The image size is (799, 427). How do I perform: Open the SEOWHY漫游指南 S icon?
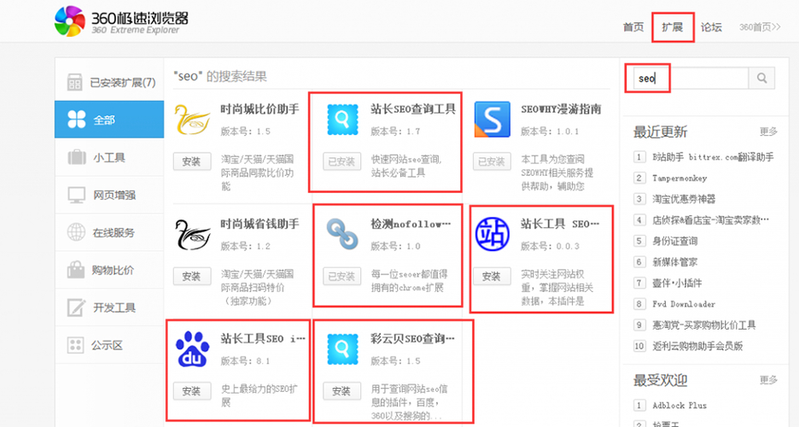pos(492,119)
